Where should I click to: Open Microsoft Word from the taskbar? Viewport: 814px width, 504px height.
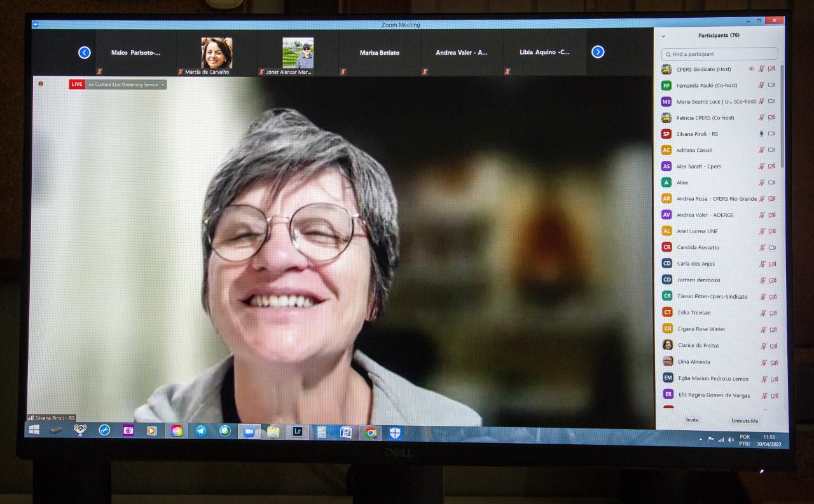346,432
